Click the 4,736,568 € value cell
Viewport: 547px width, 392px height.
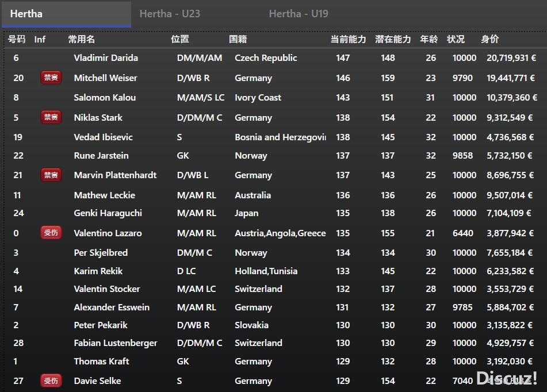[x=510, y=137]
